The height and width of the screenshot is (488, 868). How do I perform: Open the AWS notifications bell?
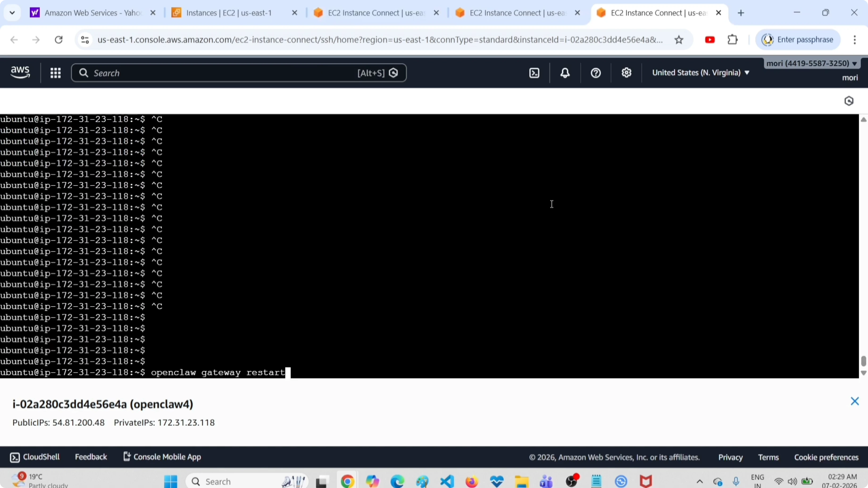point(565,73)
